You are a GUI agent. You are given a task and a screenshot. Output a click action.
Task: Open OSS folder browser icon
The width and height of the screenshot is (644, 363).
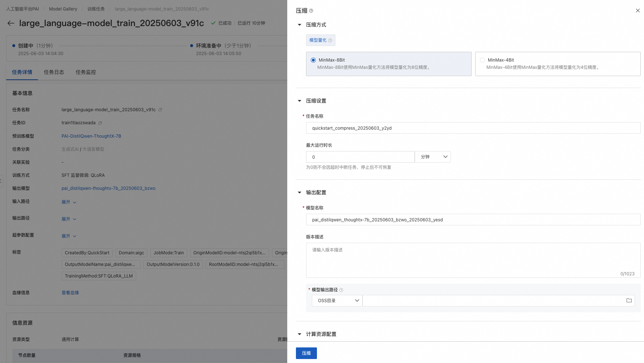[x=629, y=300]
